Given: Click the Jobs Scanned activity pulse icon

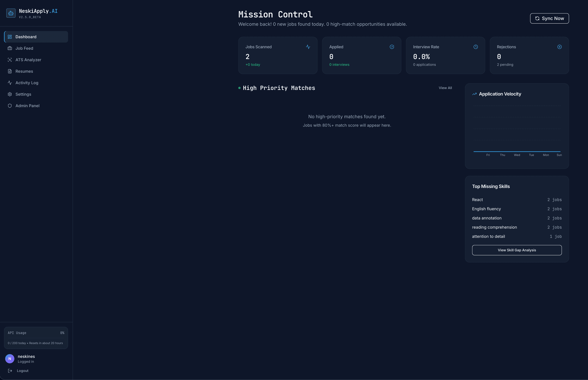Looking at the screenshot, I should 308,47.
